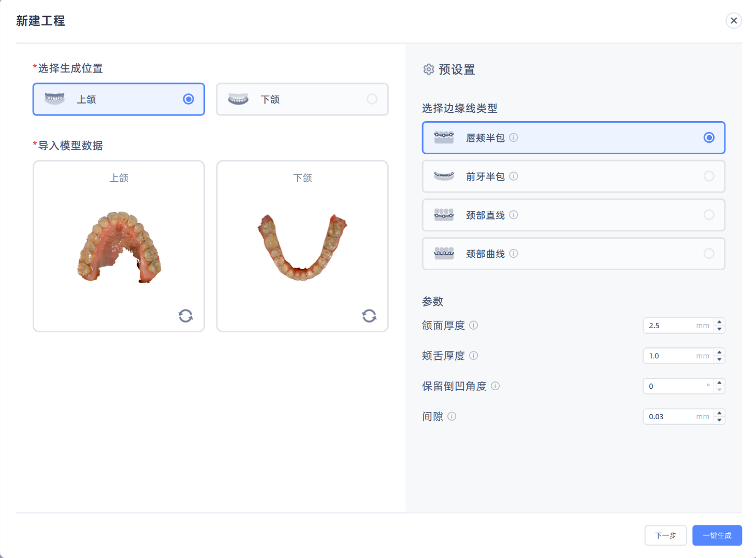Click the 预设置 heading text
The width and height of the screenshot is (756, 558).
point(457,69)
